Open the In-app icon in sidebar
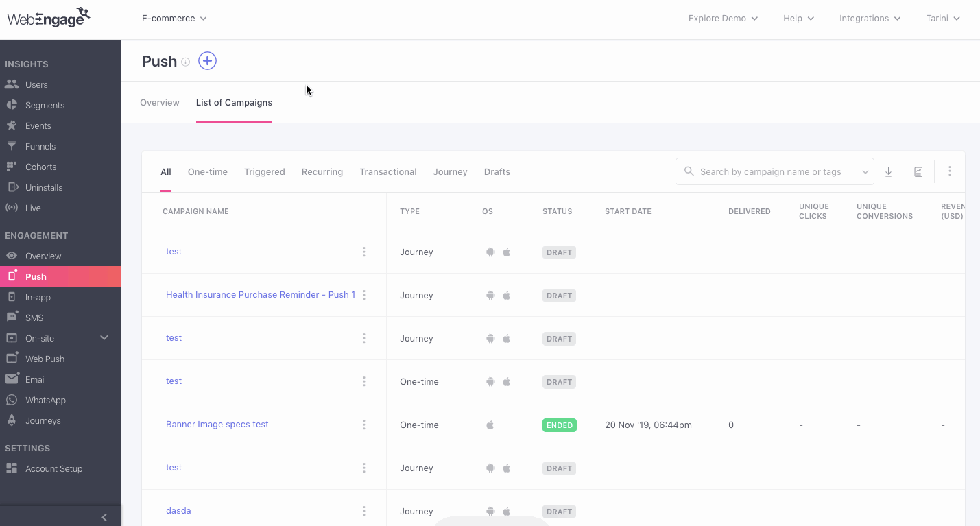Viewport: 980px width, 526px height. pos(12,297)
